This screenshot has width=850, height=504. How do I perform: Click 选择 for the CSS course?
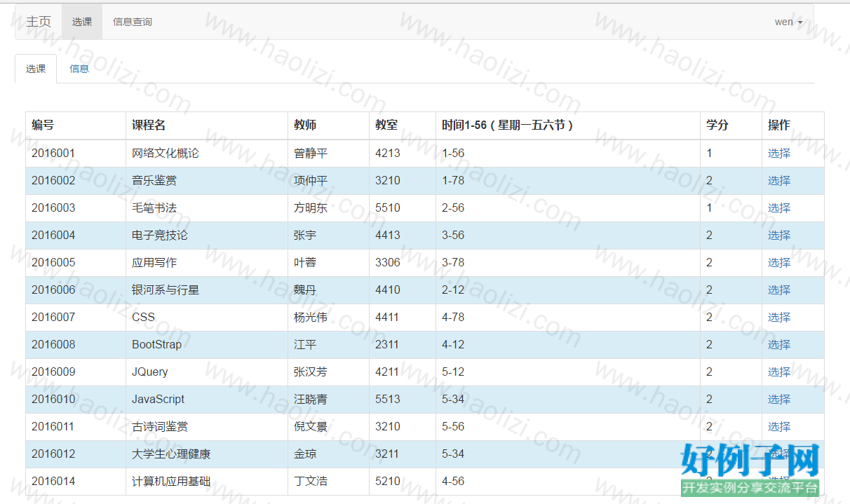click(x=779, y=317)
